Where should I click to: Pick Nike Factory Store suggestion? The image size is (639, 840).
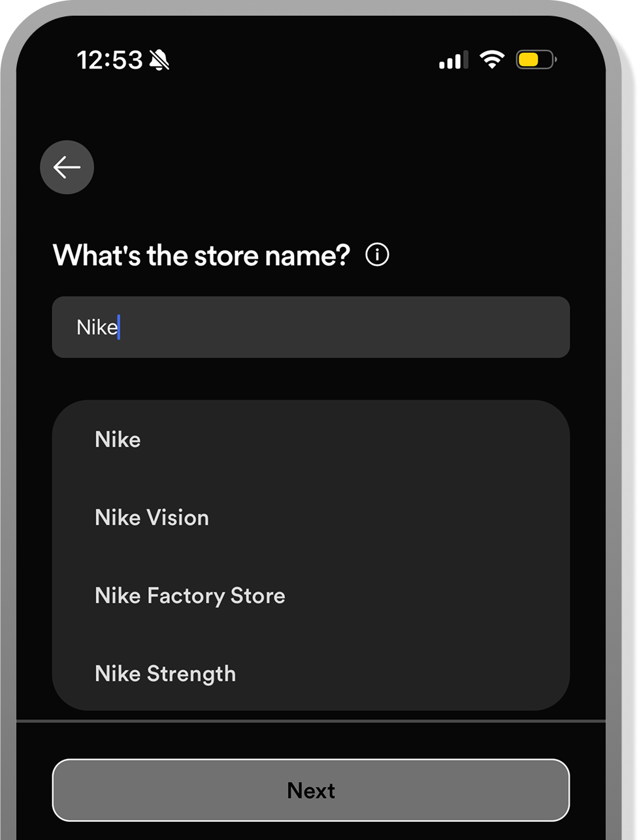[190, 596]
